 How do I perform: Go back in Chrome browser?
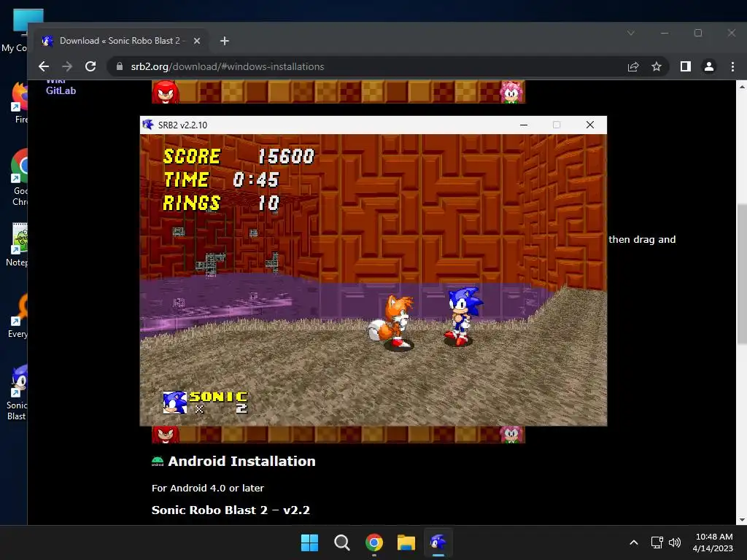pyautogui.click(x=44, y=66)
